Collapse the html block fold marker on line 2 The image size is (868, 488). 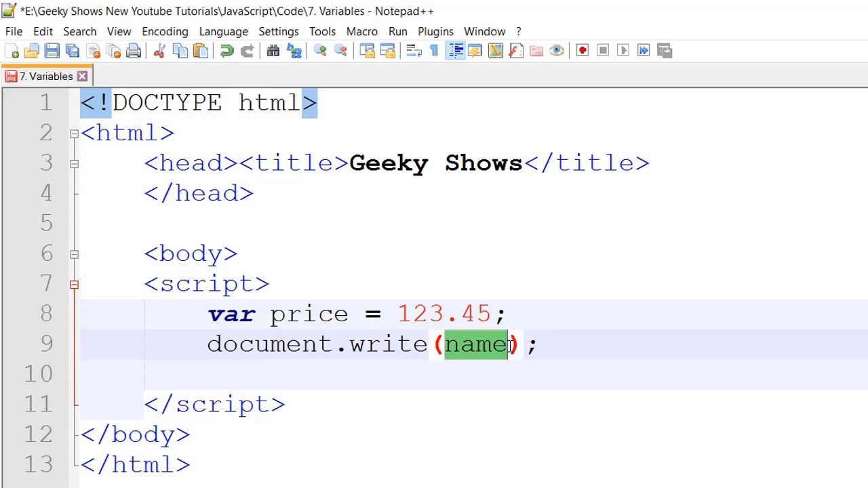pyautogui.click(x=74, y=134)
